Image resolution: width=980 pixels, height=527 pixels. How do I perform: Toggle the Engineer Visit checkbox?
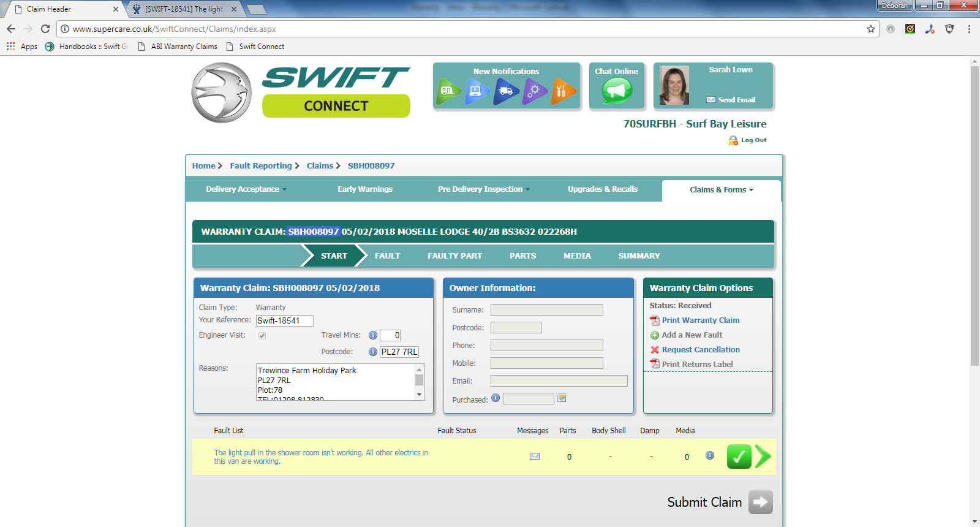(262, 336)
